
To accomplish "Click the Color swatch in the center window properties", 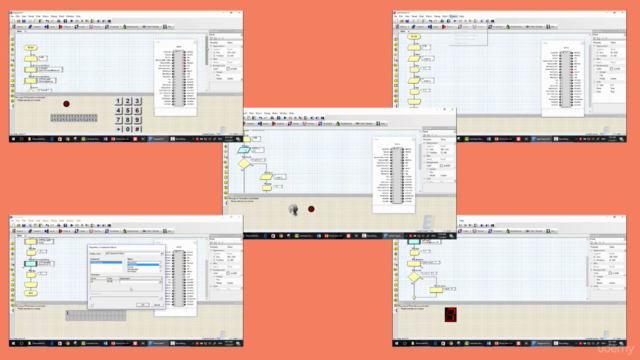I will (x=441, y=166).
